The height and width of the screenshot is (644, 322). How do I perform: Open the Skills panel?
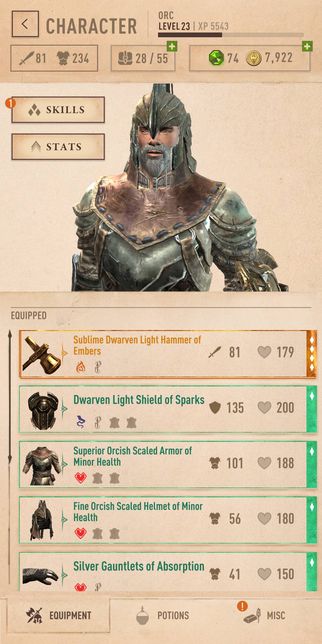pyautogui.click(x=58, y=110)
